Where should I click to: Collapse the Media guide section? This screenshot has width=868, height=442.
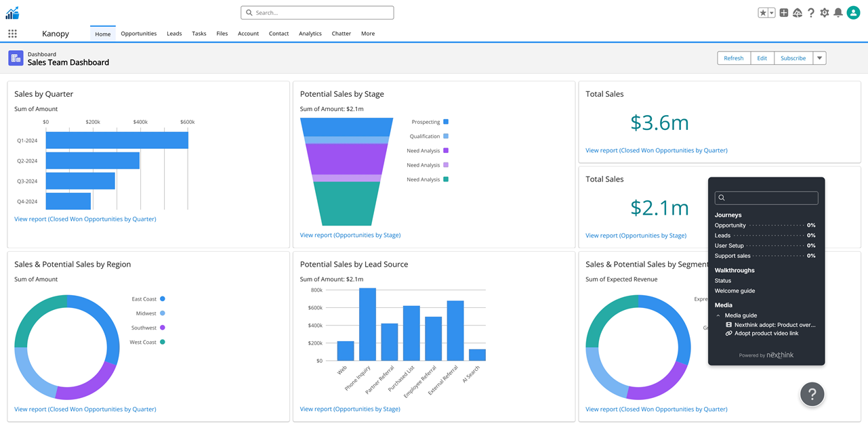point(719,315)
